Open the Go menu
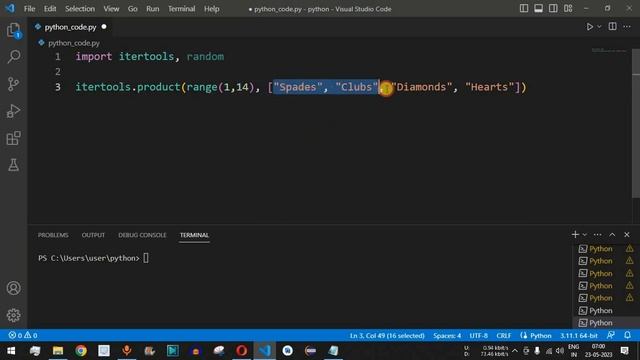Viewport: 640px width, 360px height. click(133, 9)
